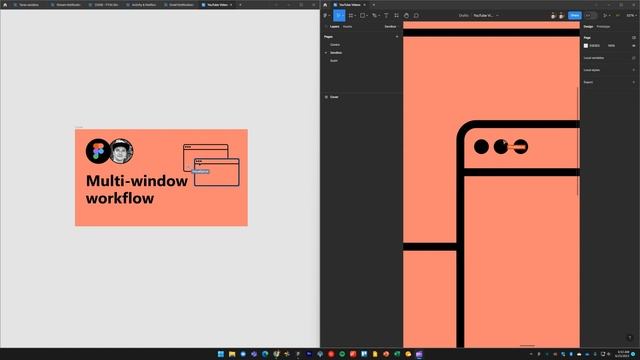Open the taskbar clock and date

623,354
